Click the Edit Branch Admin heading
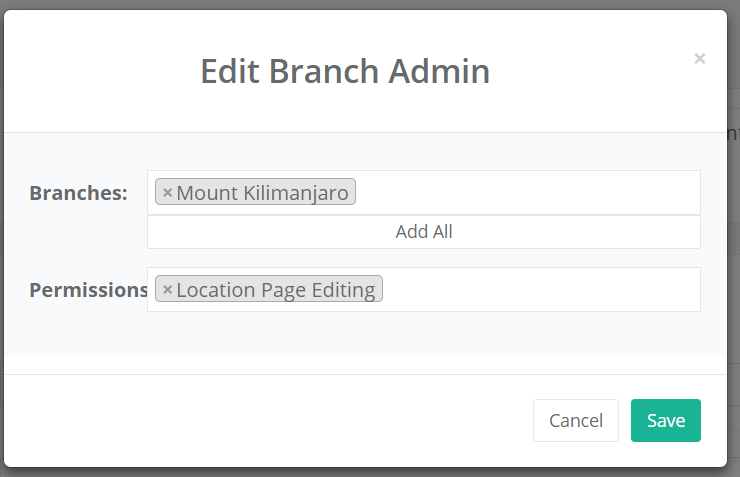The width and height of the screenshot is (740, 477). pyautogui.click(x=345, y=71)
